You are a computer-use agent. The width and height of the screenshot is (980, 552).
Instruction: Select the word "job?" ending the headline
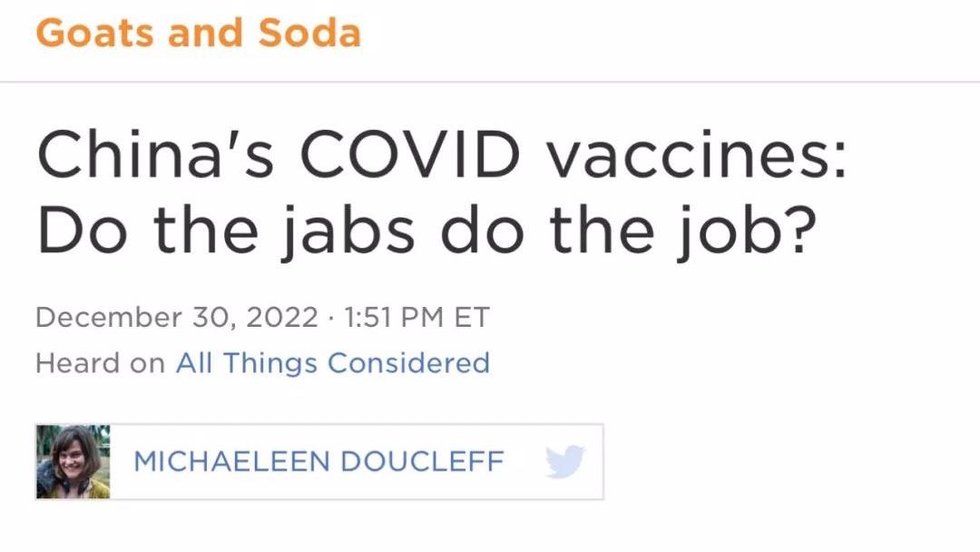(x=748, y=232)
